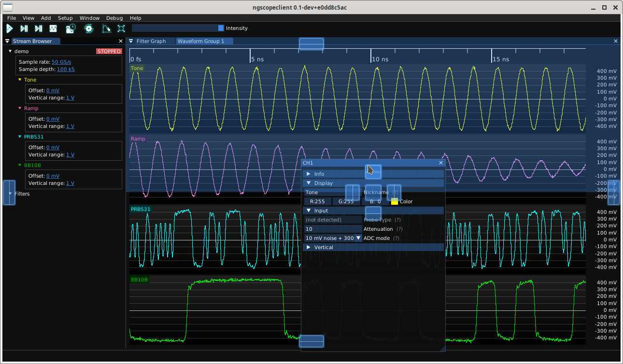
Task: Click the red STOPPED status badge
Action: coord(109,51)
